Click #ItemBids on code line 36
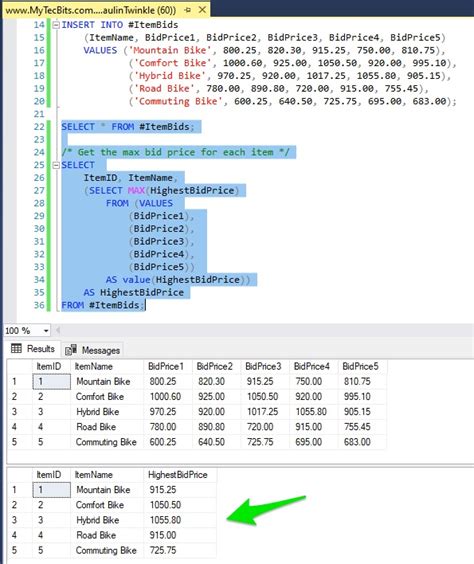 [114, 305]
